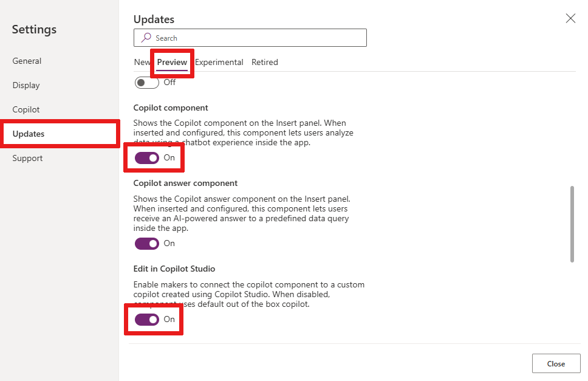The height and width of the screenshot is (381, 588).
Task: Select Display in the settings sidebar
Action: (26, 85)
